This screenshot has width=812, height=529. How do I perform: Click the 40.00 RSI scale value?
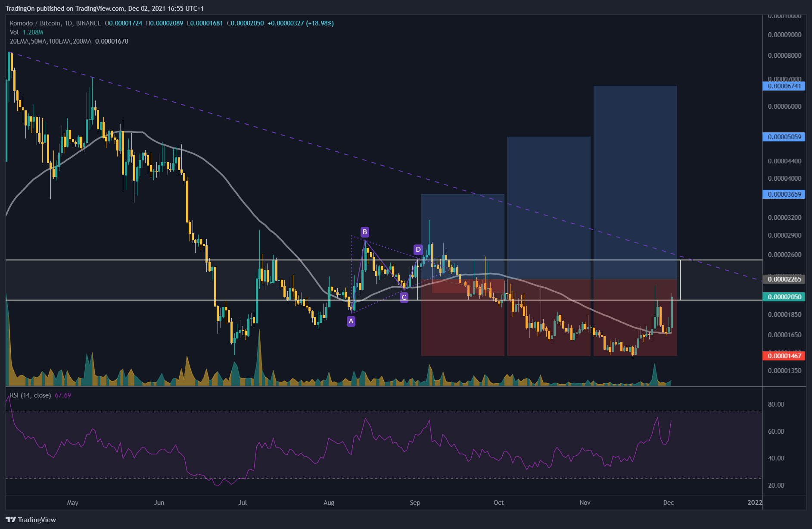tap(776, 458)
